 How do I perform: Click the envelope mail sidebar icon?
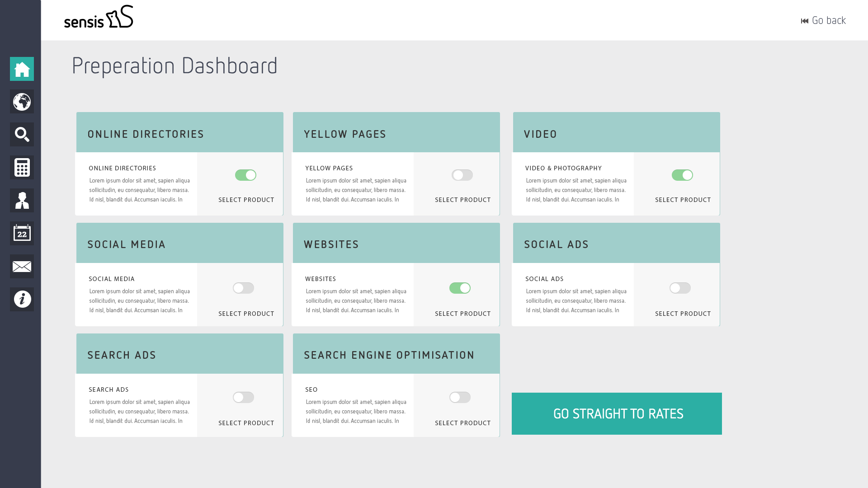[22, 267]
